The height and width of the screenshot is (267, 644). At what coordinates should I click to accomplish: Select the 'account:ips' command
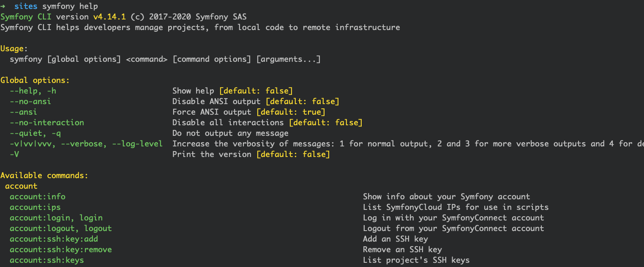coord(35,207)
